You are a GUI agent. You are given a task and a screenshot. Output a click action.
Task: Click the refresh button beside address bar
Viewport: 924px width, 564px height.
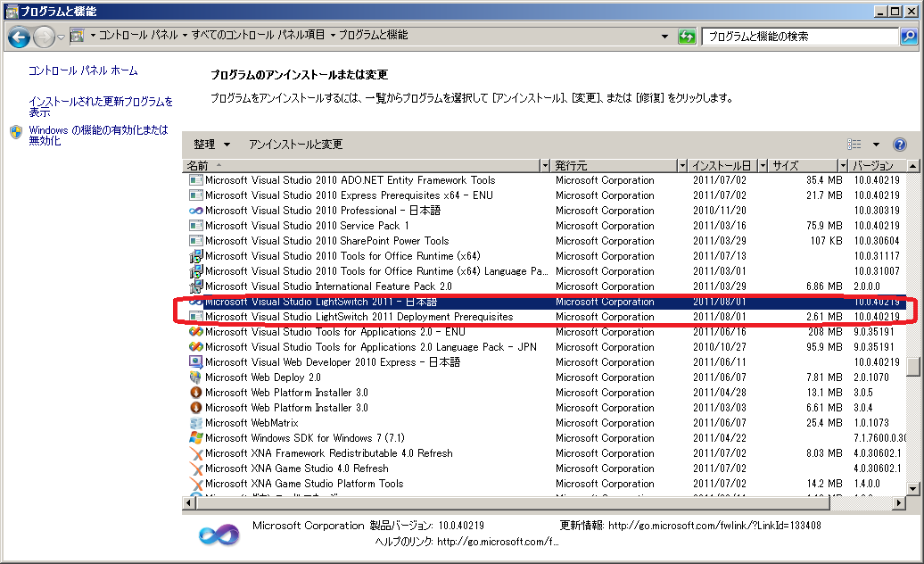click(687, 37)
